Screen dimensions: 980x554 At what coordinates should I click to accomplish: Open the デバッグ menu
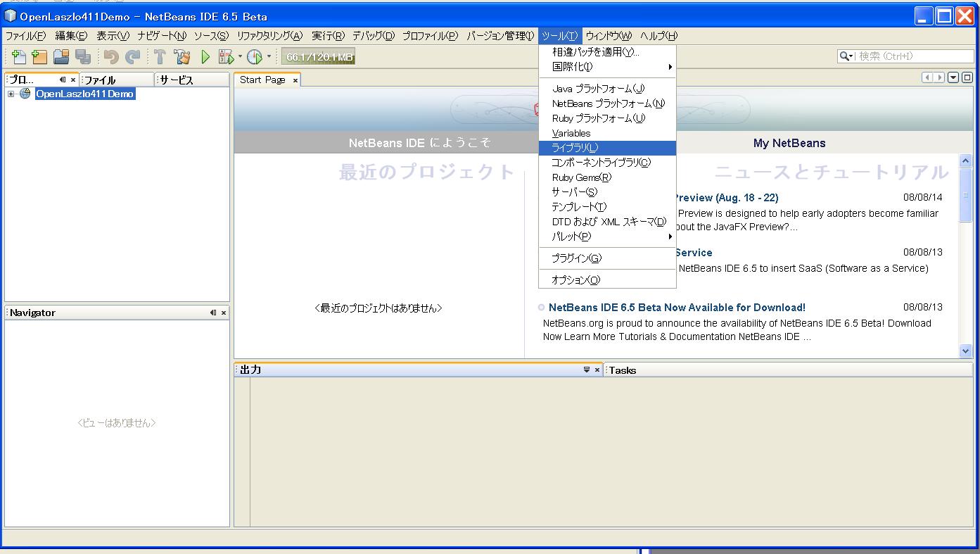[374, 36]
